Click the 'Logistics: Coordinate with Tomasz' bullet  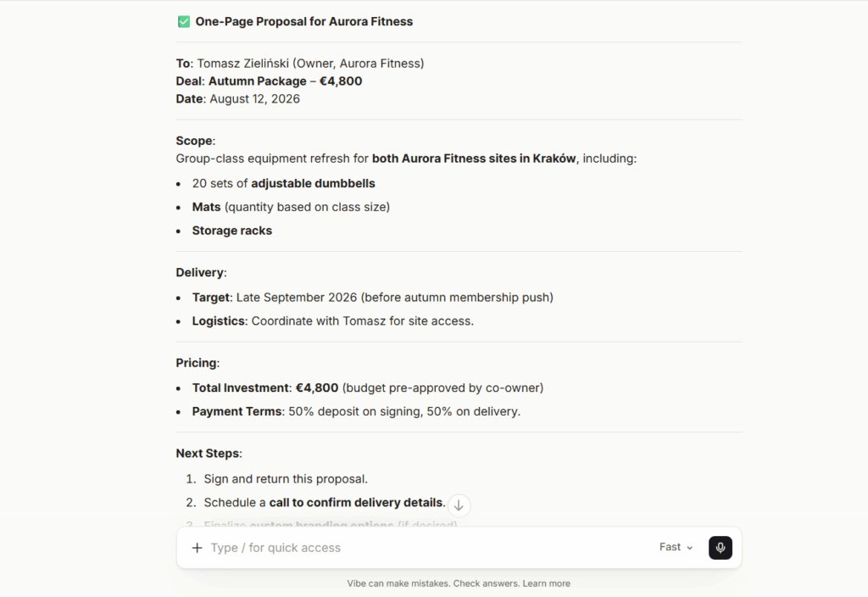pos(332,321)
